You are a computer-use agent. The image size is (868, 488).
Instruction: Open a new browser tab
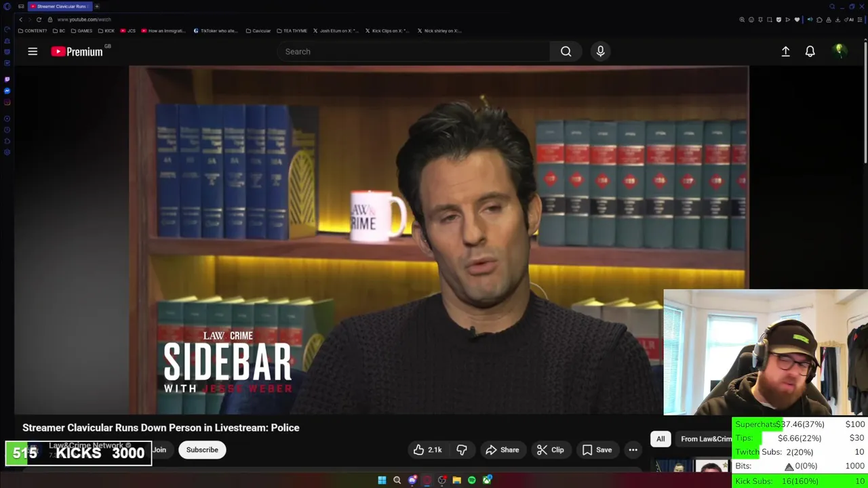pos(97,6)
